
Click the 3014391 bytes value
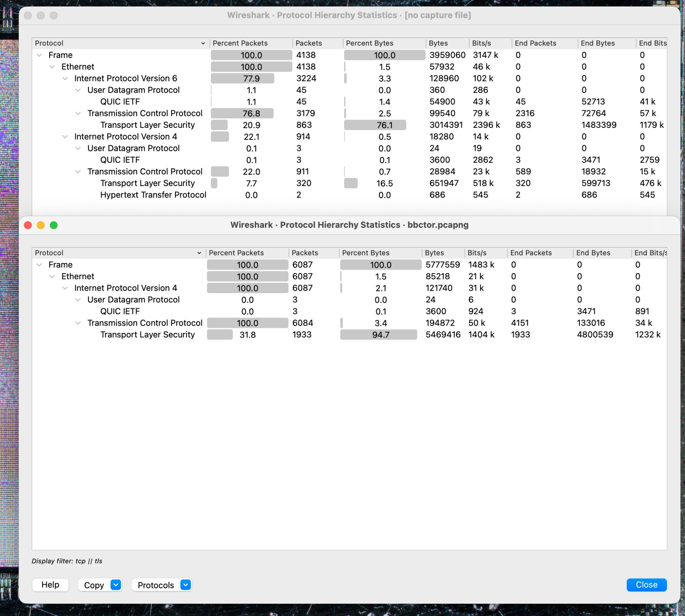point(446,125)
